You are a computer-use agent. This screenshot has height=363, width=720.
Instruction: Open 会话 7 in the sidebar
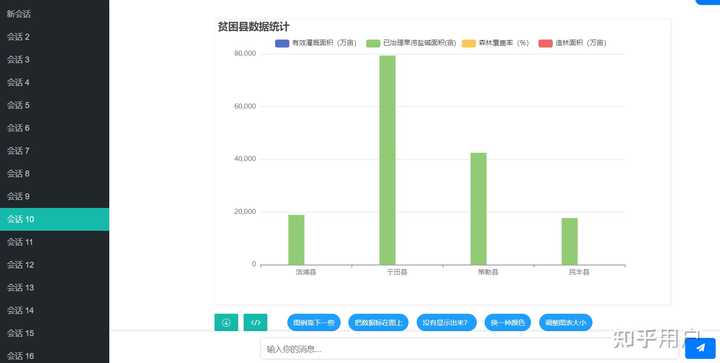pos(54,151)
